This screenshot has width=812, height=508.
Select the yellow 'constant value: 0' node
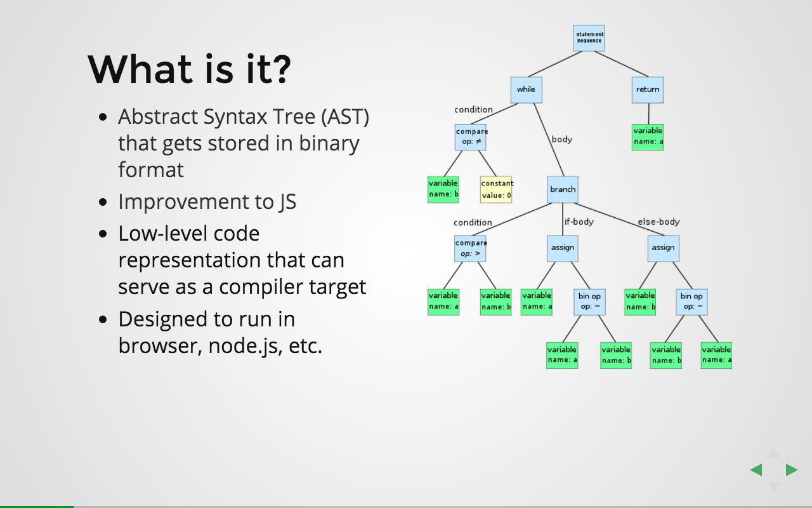click(496, 189)
